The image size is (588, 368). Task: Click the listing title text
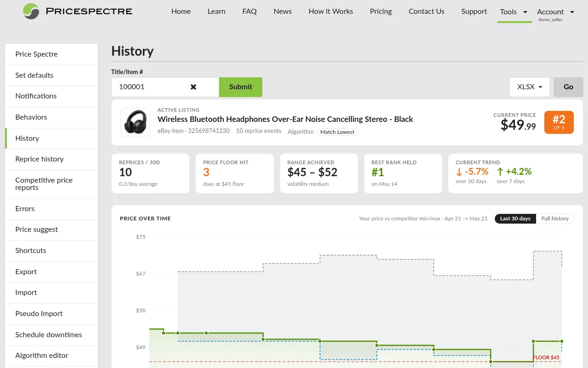click(x=285, y=119)
